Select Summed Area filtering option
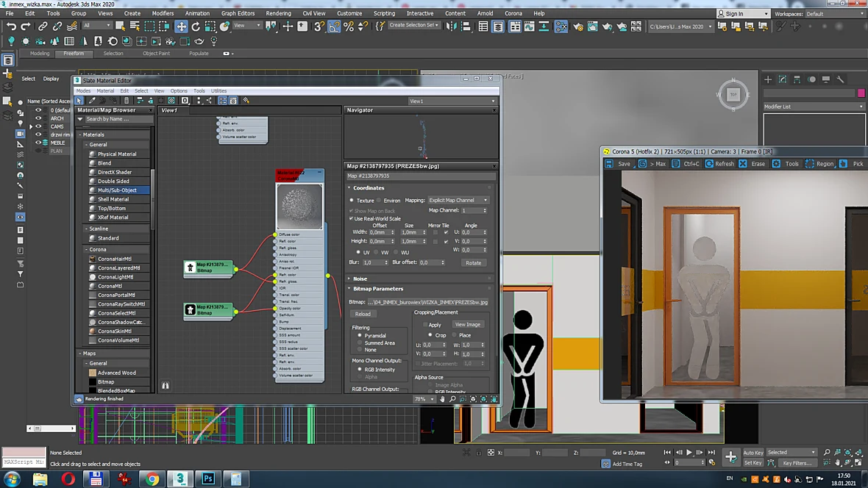Image resolution: width=868 pixels, height=488 pixels. coord(360,342)
